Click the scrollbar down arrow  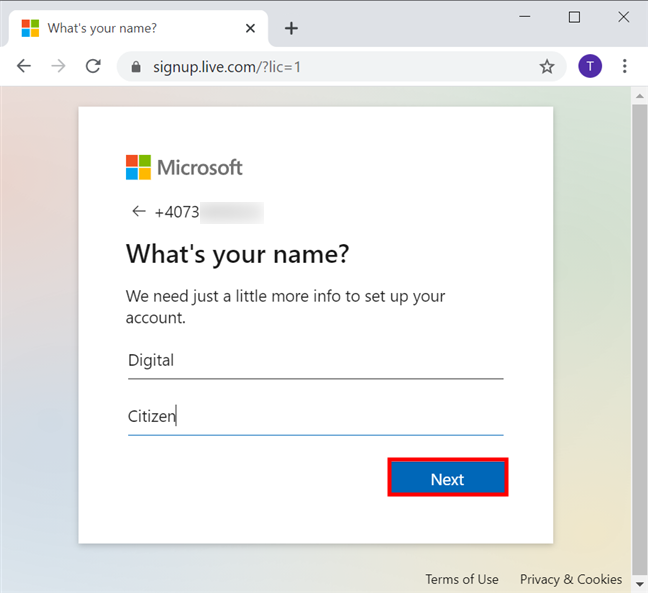click(x=640, y=584)
